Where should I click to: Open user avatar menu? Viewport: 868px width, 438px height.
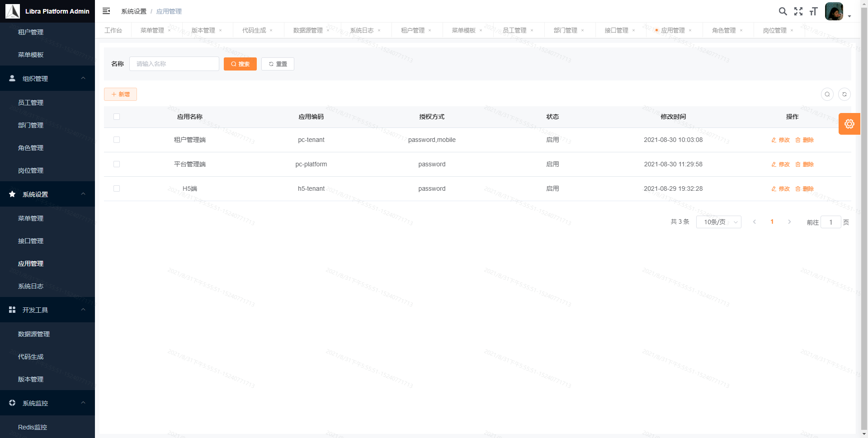pyautogui.click(x=834, y=11)
